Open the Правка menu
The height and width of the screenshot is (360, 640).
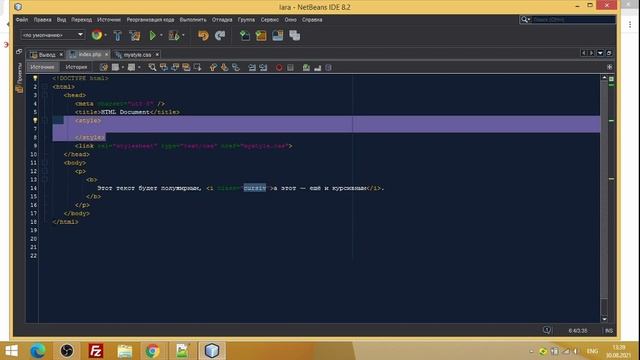[42, 20]
